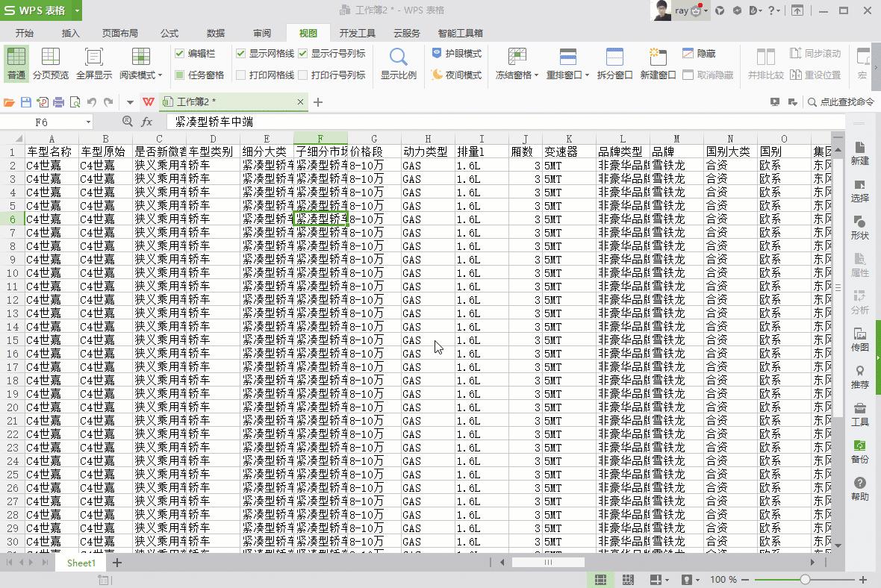Click the 隐藏 hide button
This screenshot has height=588, width=881.
[x=700, y=53]
